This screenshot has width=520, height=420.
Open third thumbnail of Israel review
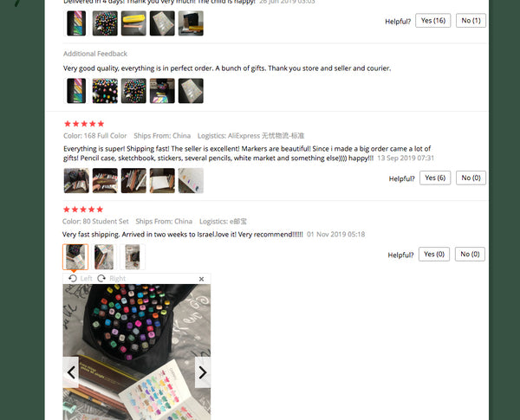[x=133, y=257]
